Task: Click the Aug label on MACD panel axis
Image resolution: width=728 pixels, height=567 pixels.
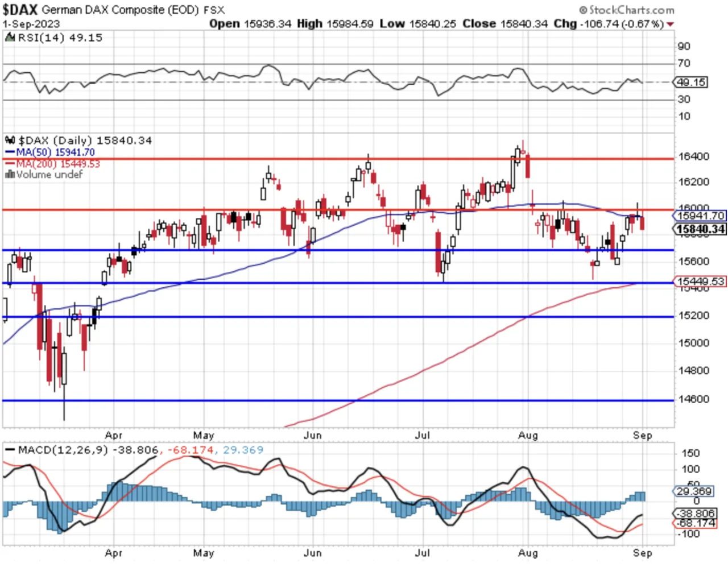Action: pyautogui.click(x=528, y=553)
